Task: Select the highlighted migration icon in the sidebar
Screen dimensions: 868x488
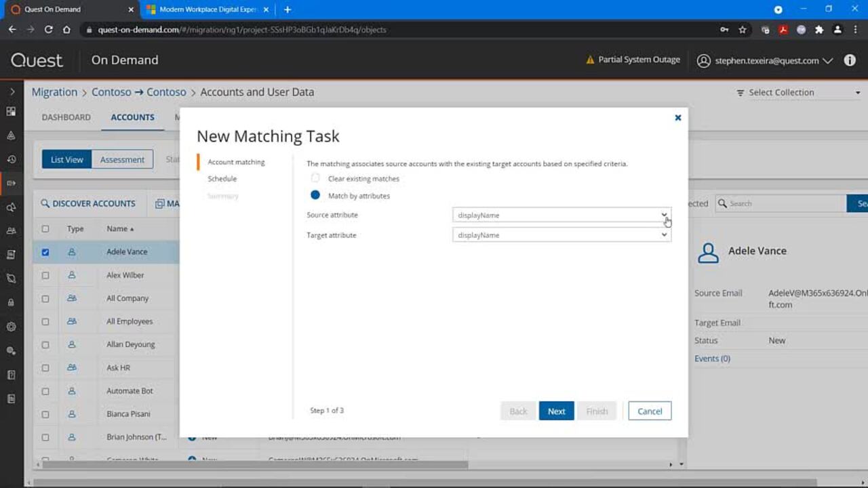Action: coord(11,183)
